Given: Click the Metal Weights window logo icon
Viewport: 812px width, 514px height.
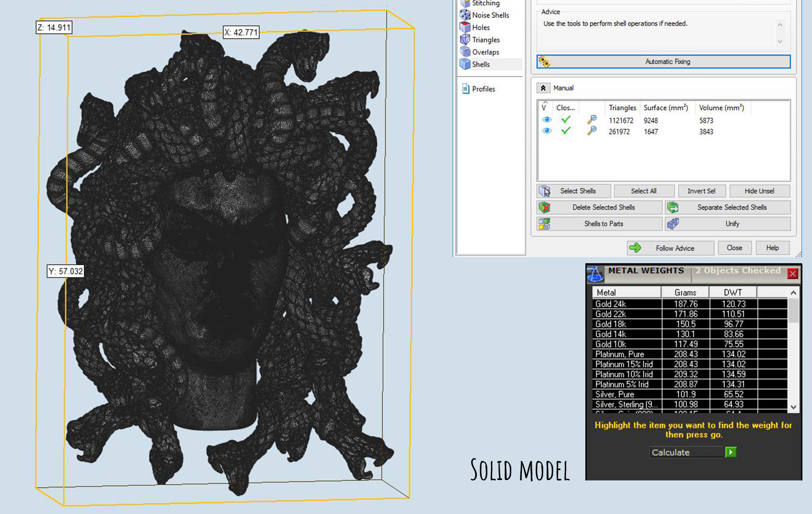Looking at the screenshot, I should click(x=595, y=274).
